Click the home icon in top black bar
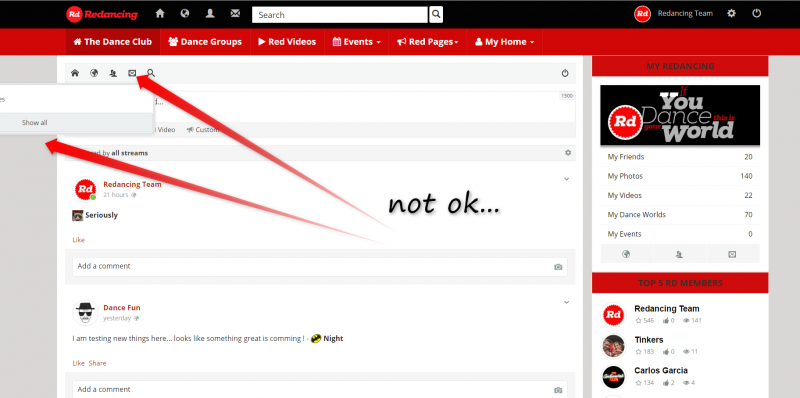This screenshot has height=398, width=800. pyautogui.click(x=160, y=14)
